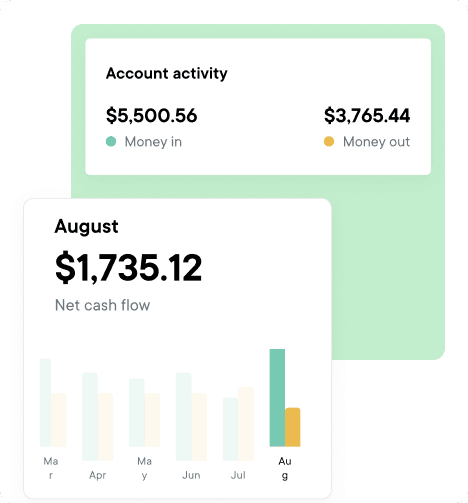Image resolution: width=468 pixels, height=503 pixels.
Task: Select the yellow August money-out bar
Action: click(293, 427)
